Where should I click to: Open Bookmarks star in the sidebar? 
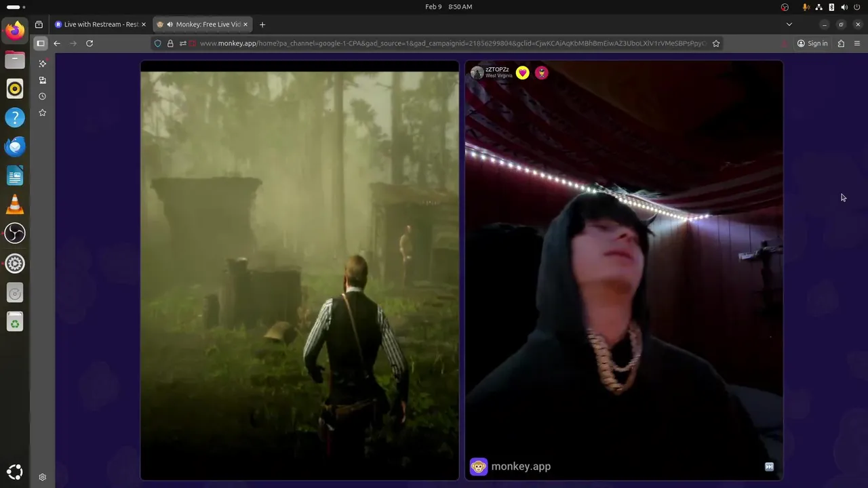(x=42, y=113)
